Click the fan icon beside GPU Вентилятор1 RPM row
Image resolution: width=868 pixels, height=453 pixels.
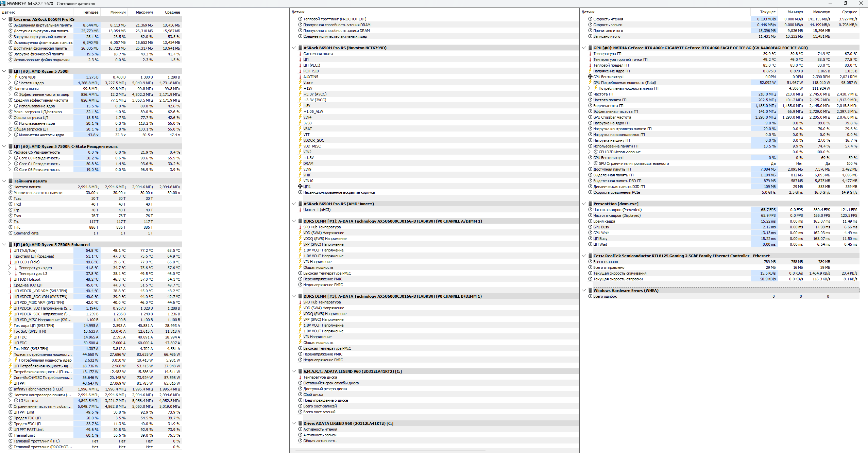pos(590,77)
